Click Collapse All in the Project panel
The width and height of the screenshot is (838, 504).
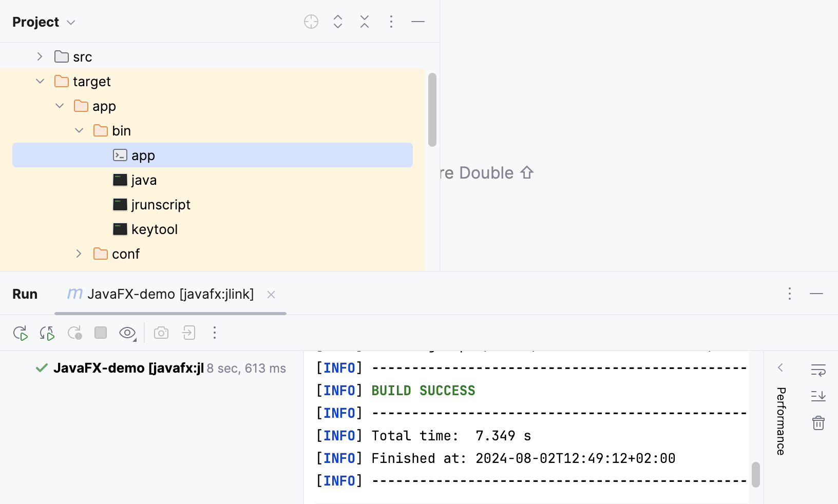click(365, 22)
